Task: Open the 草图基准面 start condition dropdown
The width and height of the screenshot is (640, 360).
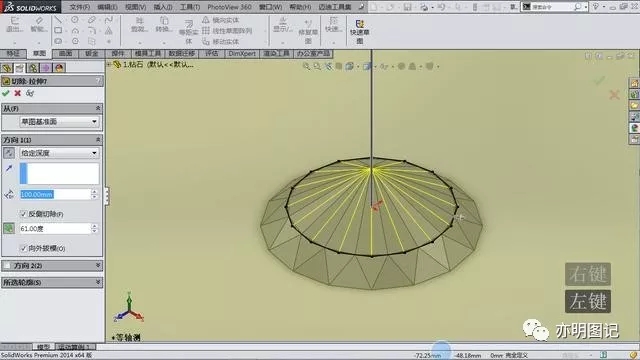Action: [x=59, y=122]
